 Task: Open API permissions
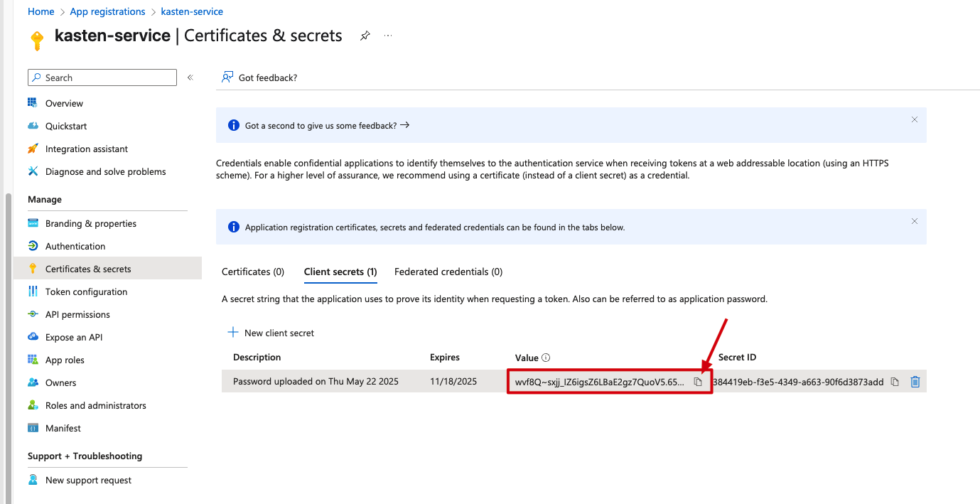click(77, 314)
